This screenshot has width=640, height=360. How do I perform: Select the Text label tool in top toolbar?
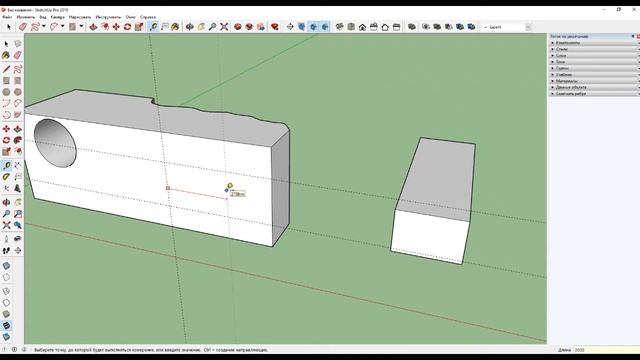164,27
